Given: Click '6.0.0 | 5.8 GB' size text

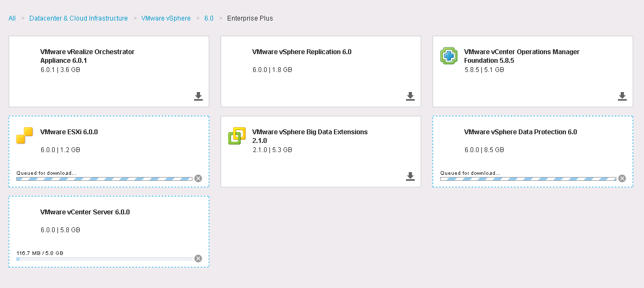Looking at the screenshot, I should (x=60, y=230).
